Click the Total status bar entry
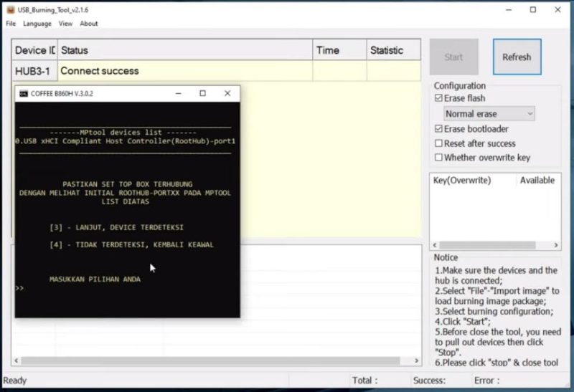 pos(364,381)
